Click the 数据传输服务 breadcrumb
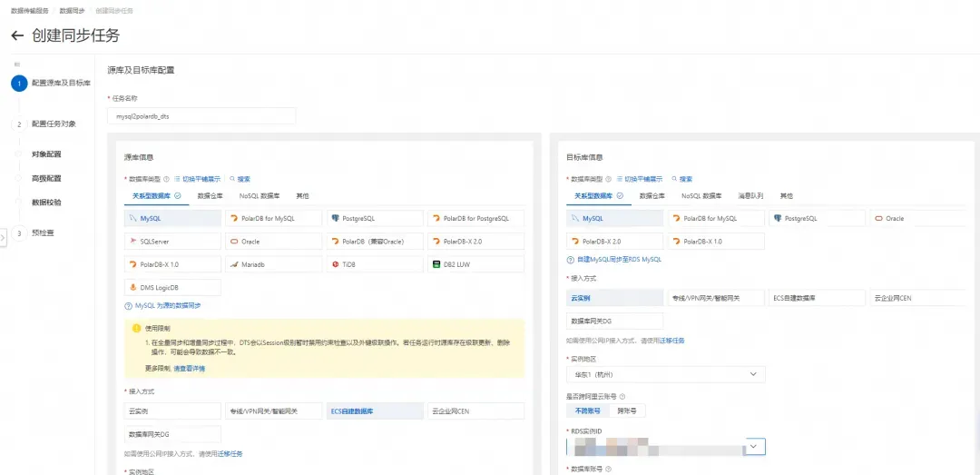Viewport: 980px width, 475px height. (30, 11)
